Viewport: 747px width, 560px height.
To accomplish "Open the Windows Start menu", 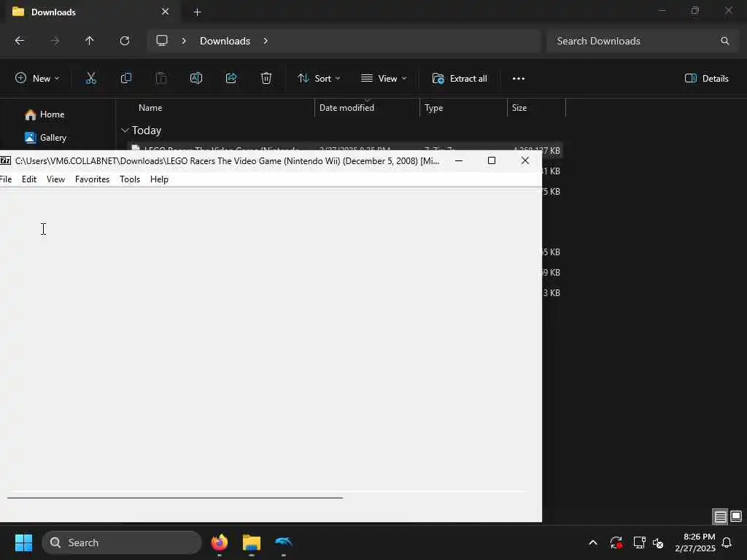I will [24, 542].
